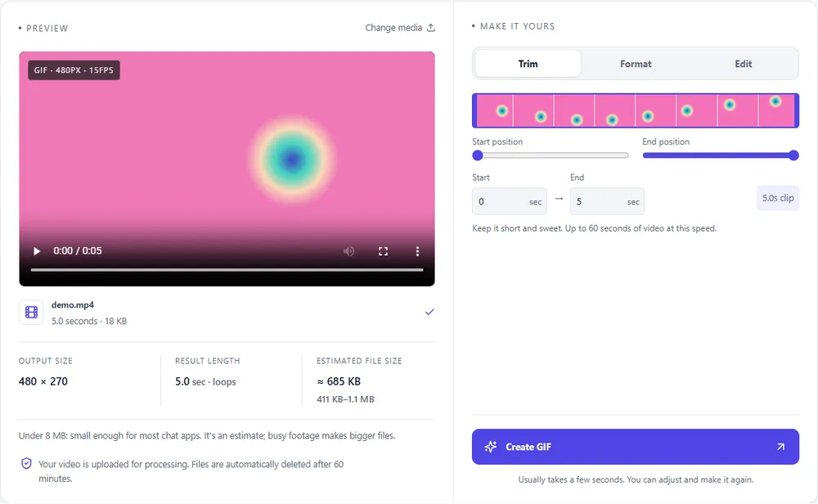Click the film strip icon beside demo.mp4
This screenshot has width=818, height=504.
pyautogui.click(x=31, y=313)
